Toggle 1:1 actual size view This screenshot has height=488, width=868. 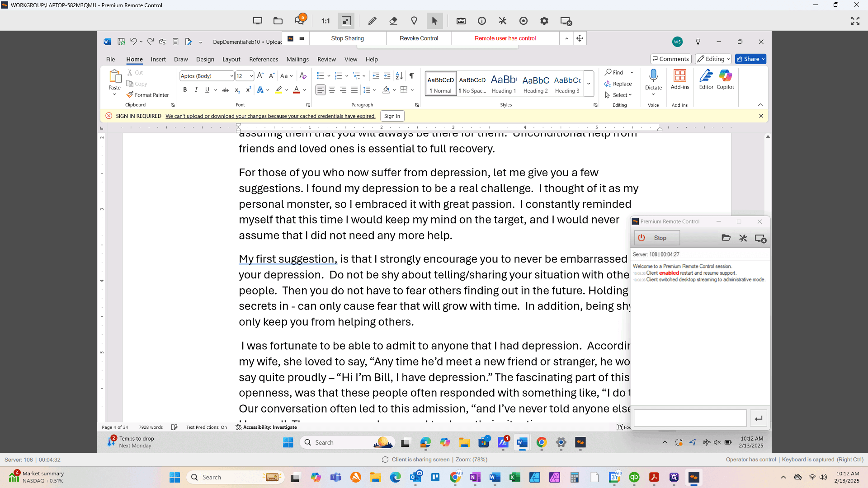325,21
